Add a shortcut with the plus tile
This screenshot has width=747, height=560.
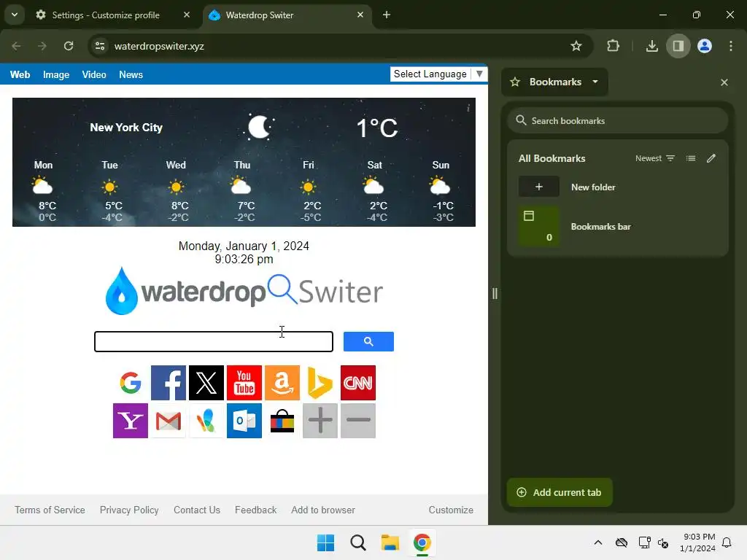[320, 421]
